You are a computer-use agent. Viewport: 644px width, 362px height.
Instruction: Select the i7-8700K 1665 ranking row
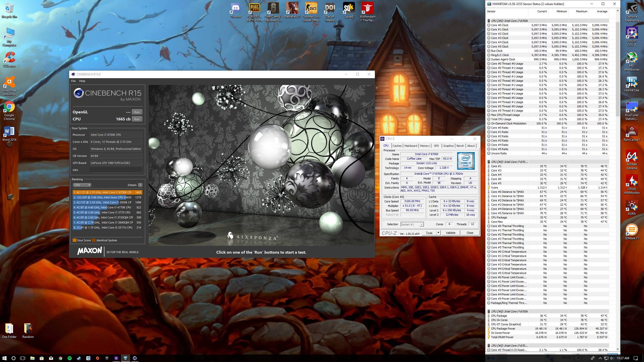coord(108,192)
